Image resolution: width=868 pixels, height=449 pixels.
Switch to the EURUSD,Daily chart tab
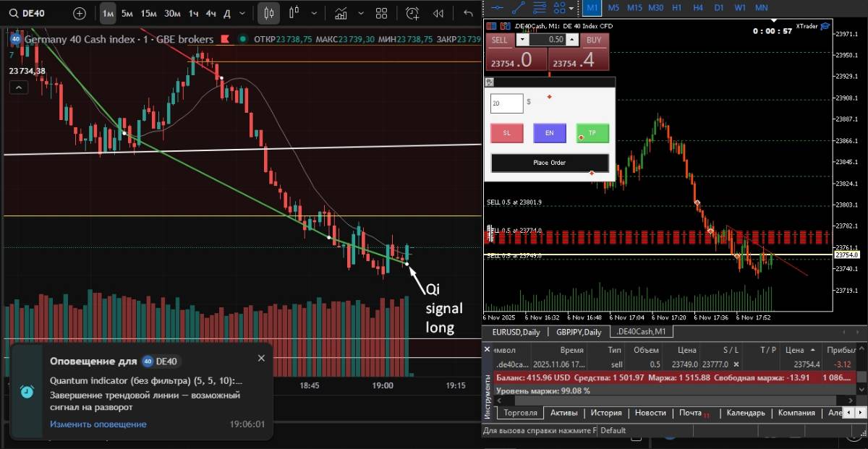pyautogui.click(x=516, y=332)
